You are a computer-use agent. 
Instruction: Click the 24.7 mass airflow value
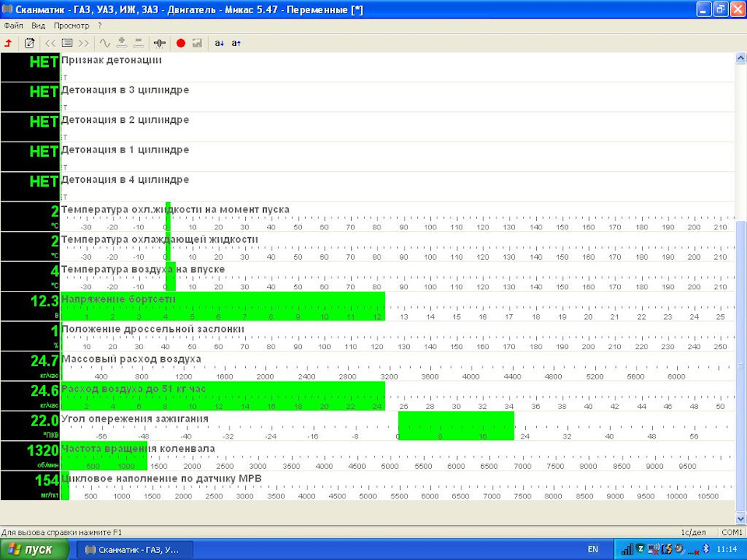(x=30, y=366)
